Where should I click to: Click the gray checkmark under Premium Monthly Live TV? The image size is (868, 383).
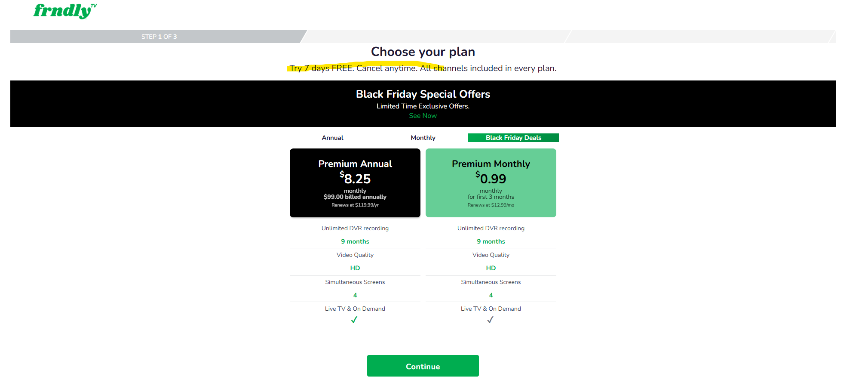pyautogui.click(x=491, y=320)
